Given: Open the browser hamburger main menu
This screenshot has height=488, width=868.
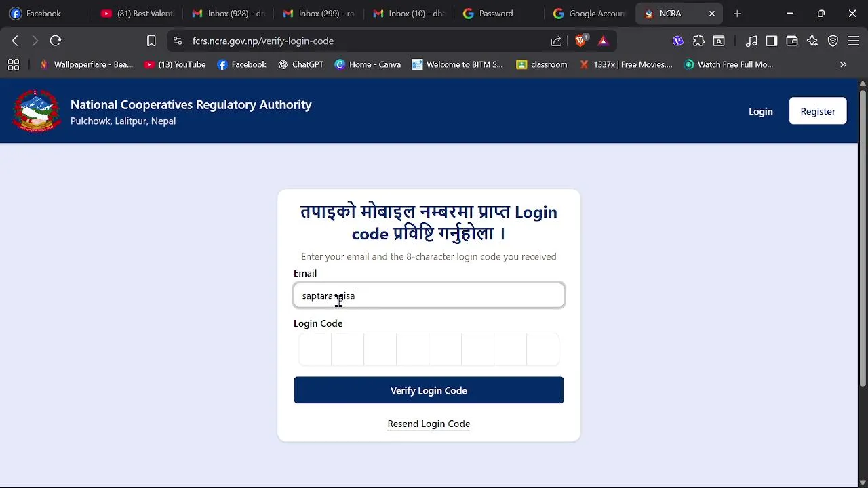Looking at the screenshot, I should [x=853, y=41].
